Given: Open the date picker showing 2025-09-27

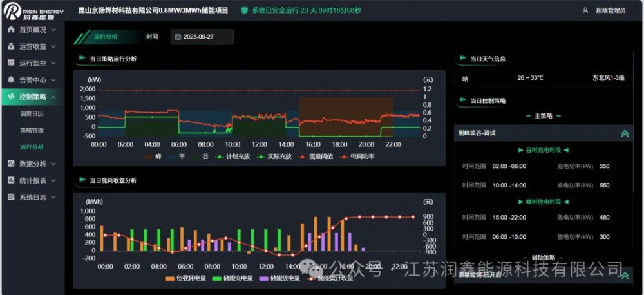Looking at the screenshot, I should (x=202, y=37).
